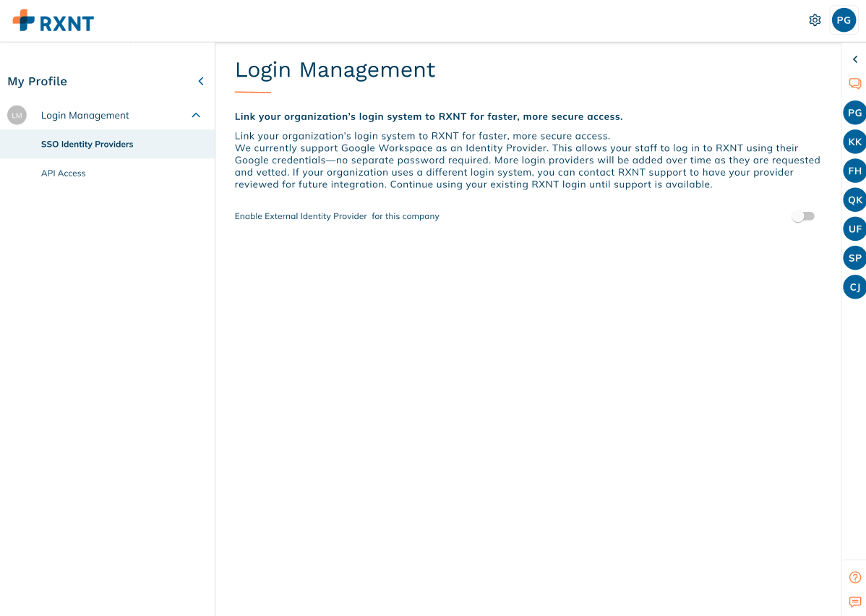The width and height of the screenshot is (866, 616).
Task: Expand the right sidebar panel arrow
Action: [855, 59]
